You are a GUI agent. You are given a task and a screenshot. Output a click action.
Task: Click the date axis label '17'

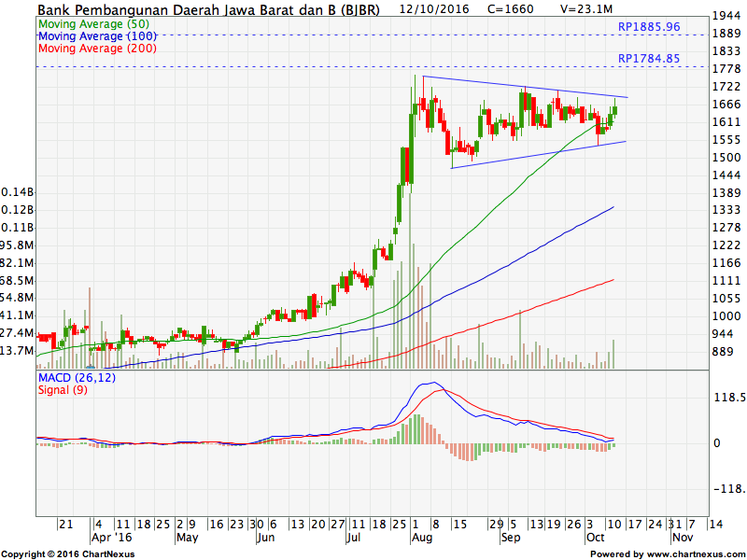pyautogui.click(x=634, y=525)
